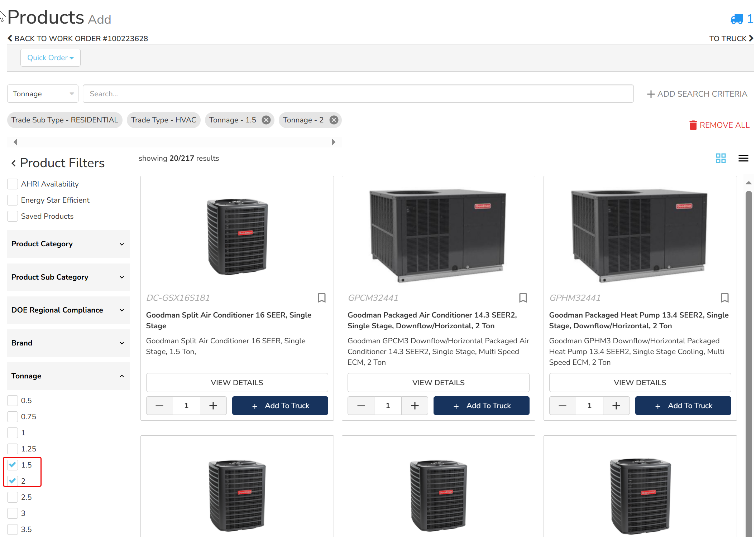Bookmark the GPCM32441 product

click(x=523, y=297)
